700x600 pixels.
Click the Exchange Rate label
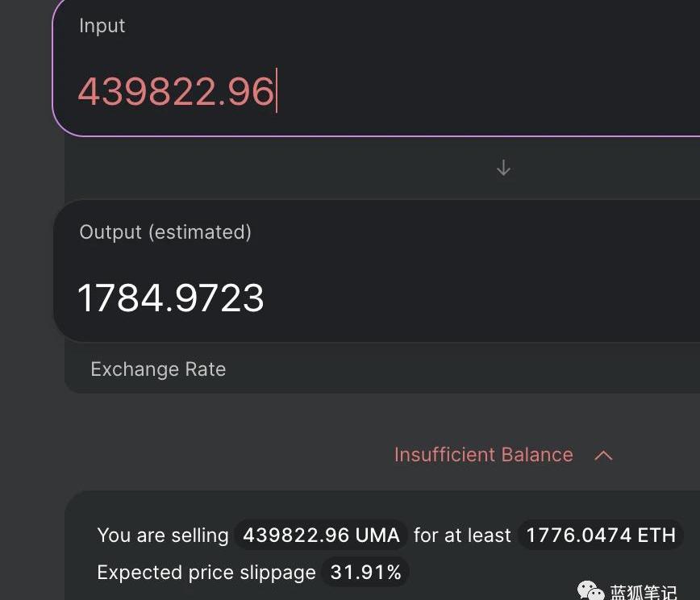coord(158,369)
